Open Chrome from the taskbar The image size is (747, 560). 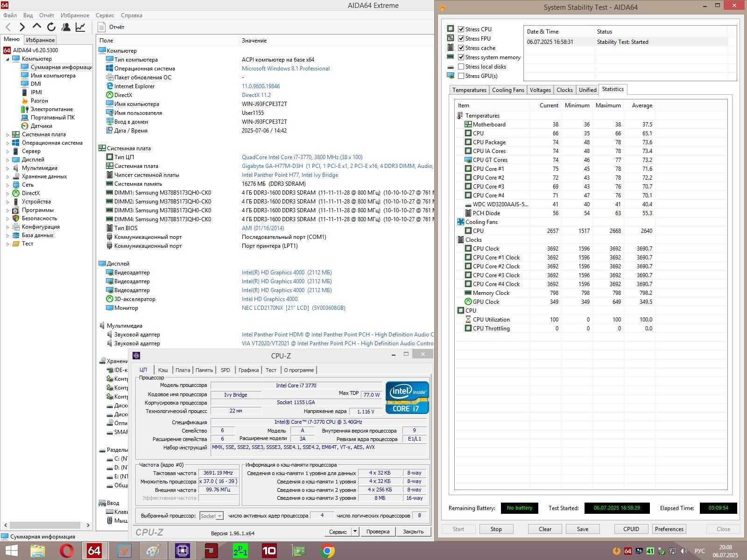click(x=327, y=551)
